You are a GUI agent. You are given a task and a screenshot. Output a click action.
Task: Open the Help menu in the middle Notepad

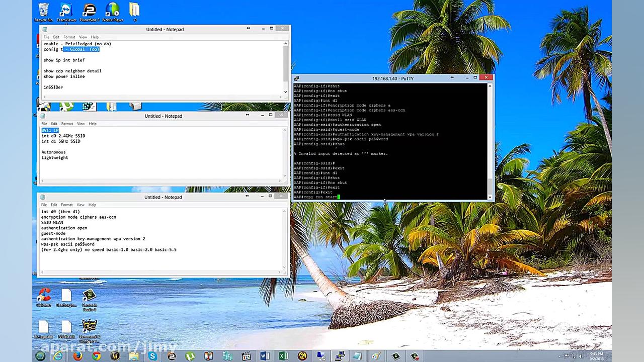[x=93, y=123]
